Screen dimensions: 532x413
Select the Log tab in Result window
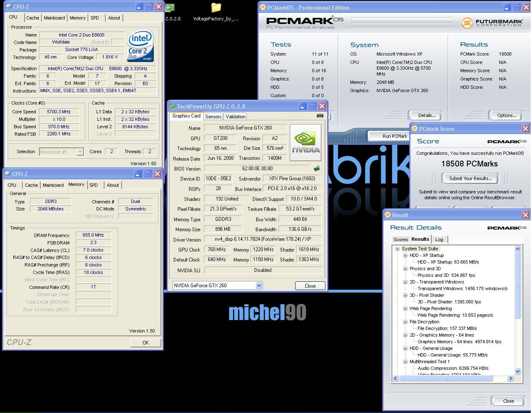(439, 239)
